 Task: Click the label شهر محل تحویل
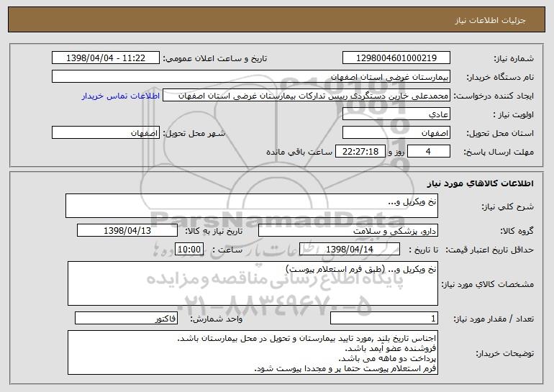194,134
